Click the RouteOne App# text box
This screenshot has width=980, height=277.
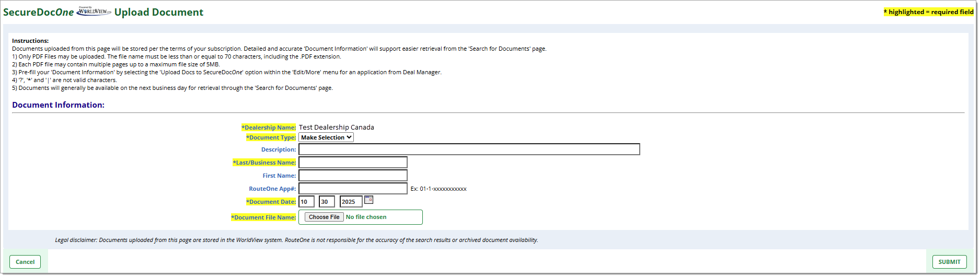[x=353, y=189]
